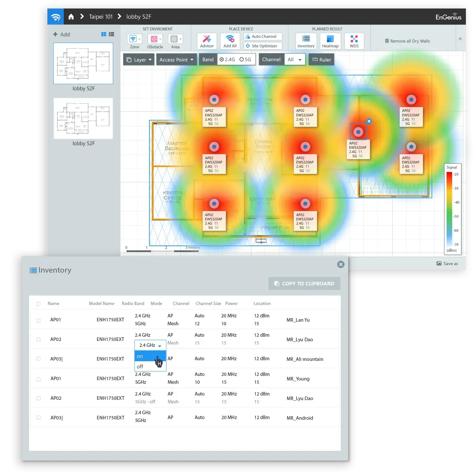Click the Add AP icon

click(x=230, y=41)
